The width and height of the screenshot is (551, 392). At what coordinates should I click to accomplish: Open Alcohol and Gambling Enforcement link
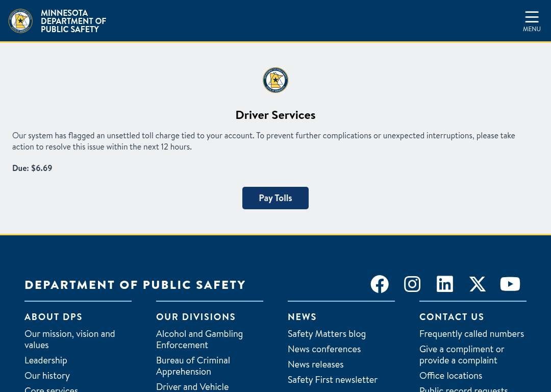coord(199,339)
